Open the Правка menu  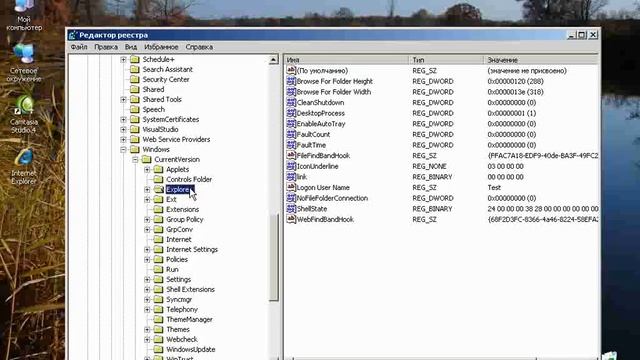(x=106, y=47)
